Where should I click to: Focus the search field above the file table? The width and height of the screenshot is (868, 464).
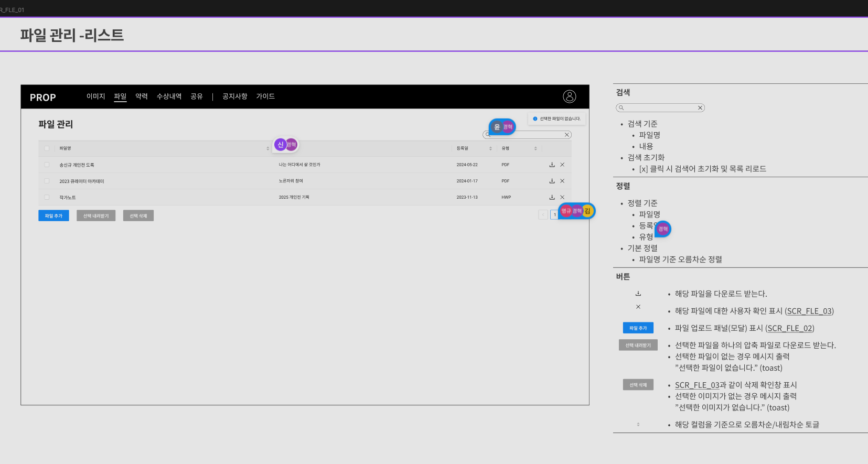tap(527, 135)
